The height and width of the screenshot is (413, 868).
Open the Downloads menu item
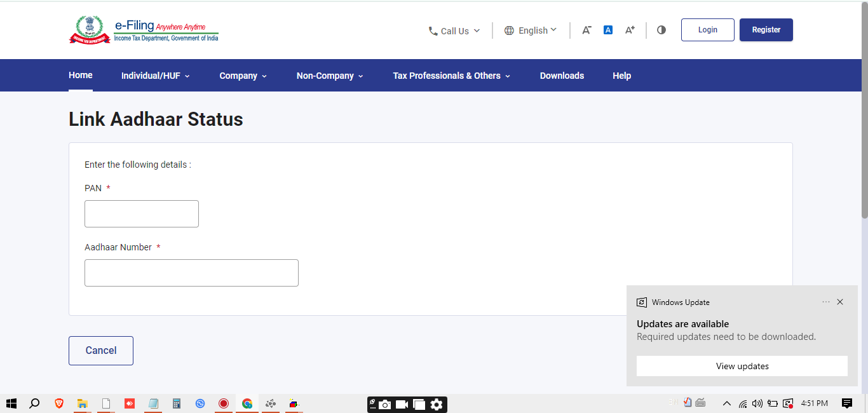pos(562,76)
